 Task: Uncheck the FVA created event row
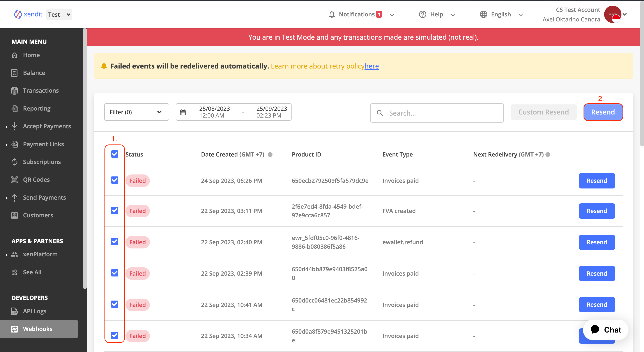[x=115, y=211]
